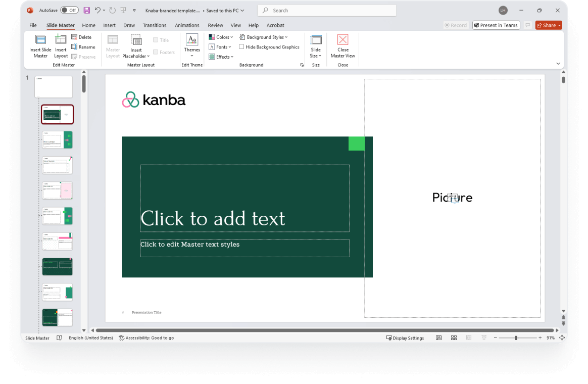
Task: Click the light green square accent
Action: (357, 143)
